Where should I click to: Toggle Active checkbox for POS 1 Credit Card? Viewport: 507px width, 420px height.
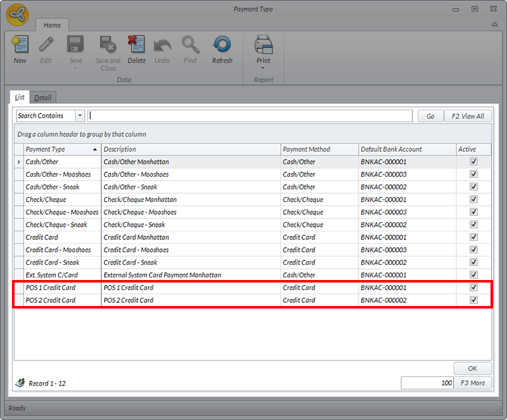473,288
